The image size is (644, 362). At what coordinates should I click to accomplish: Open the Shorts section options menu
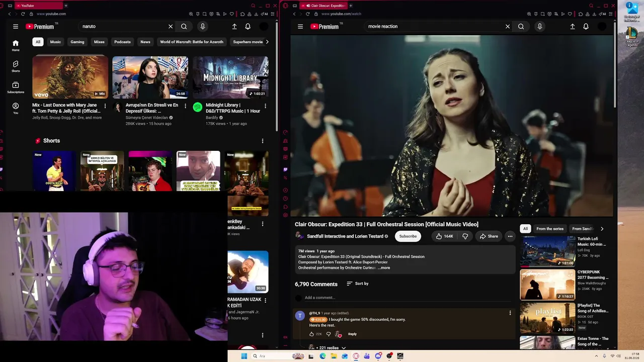tap(262, 141)
